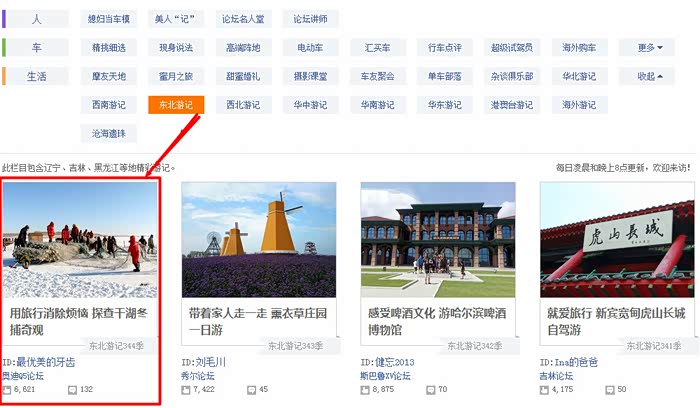
Task: Click the 甜蜜婚礼 tag
Action: [243, 76]
